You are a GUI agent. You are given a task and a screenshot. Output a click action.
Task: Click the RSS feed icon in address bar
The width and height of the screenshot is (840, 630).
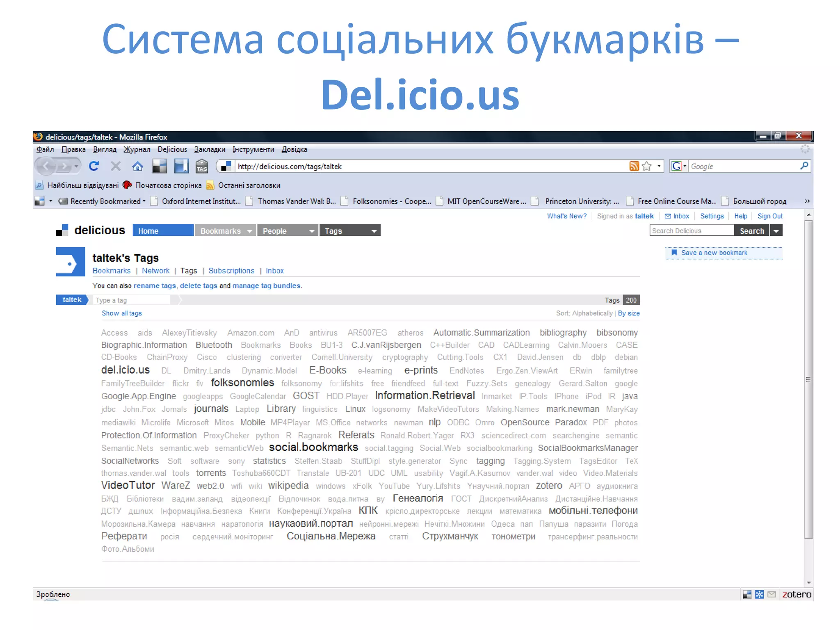tap(634, 166)
